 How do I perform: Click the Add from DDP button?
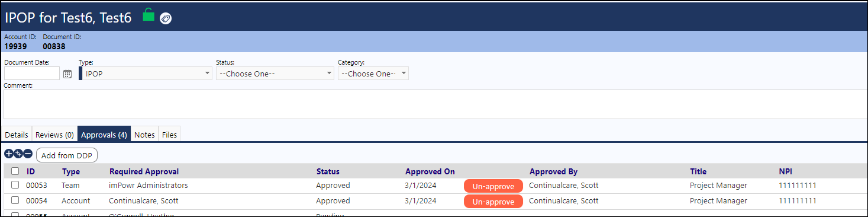click(x=67, y=155)
